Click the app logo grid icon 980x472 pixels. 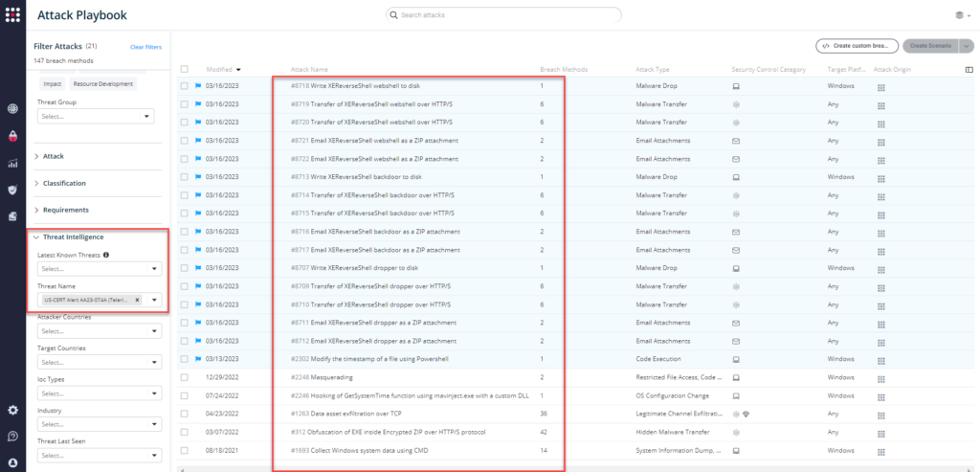tap(12, 15)
